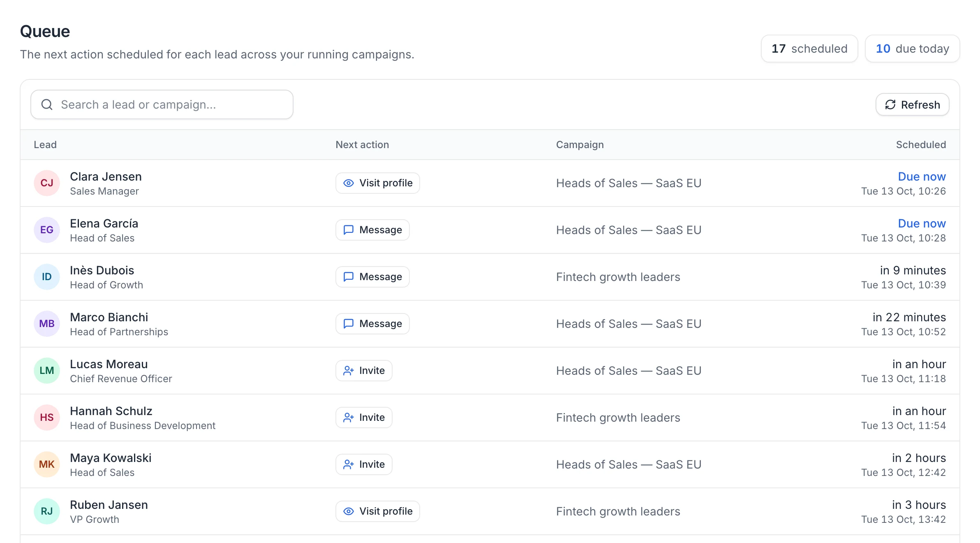Open Clara Jensen's lead name

(x=106, y=176)
